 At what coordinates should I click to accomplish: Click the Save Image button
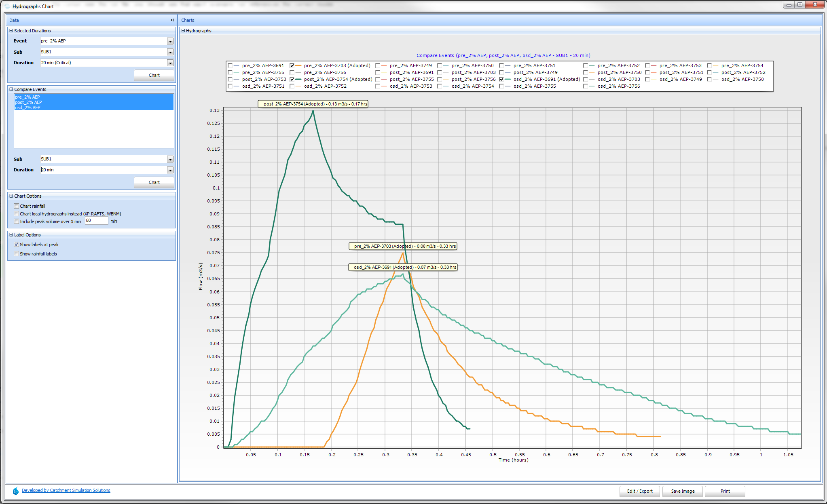683,491
